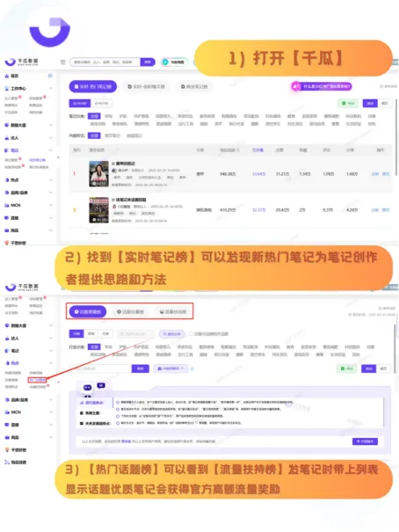Click the 千瓜数据 logo in upper screenshot

click(x=21, y=62)
